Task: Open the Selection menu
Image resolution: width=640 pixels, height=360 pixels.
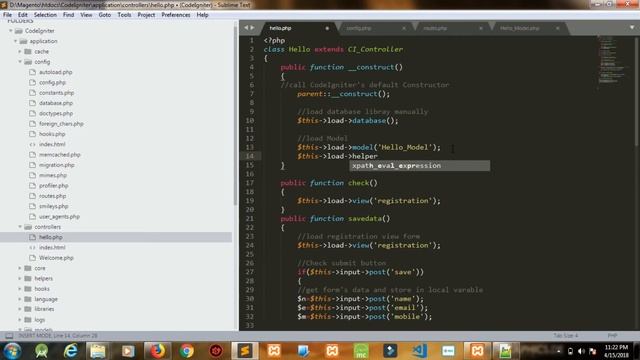Action: coord(45,15)
